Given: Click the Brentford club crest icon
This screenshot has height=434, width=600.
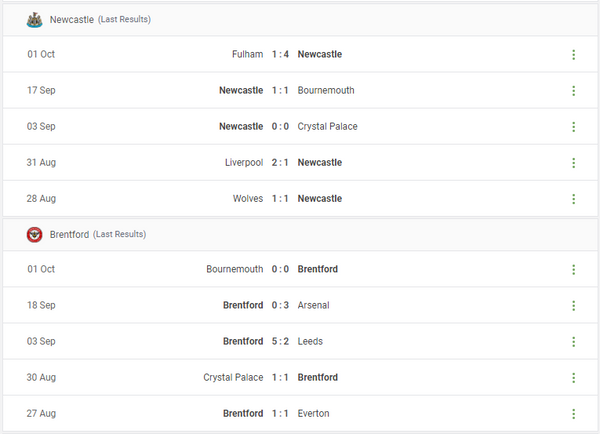Looking at the screenshot, I should pyautogui.click(x=35, y=234).
